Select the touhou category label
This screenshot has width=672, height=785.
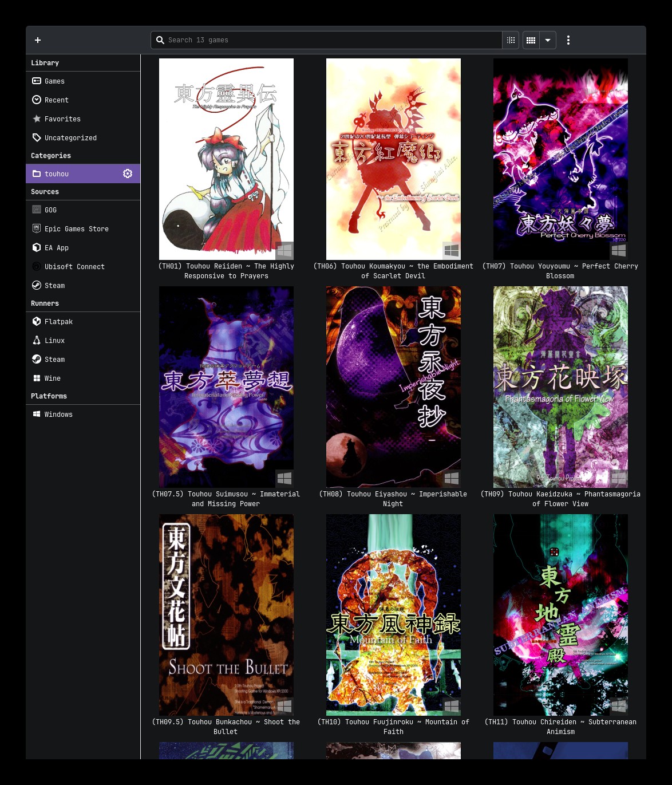click(x=57, y=174)
